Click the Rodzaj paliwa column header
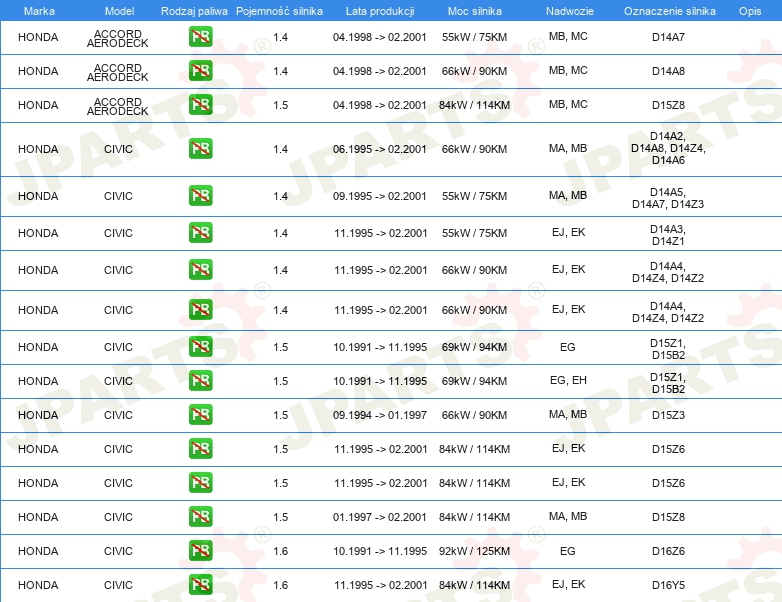This screenshot has height=602, width=782. pos(195,11)
